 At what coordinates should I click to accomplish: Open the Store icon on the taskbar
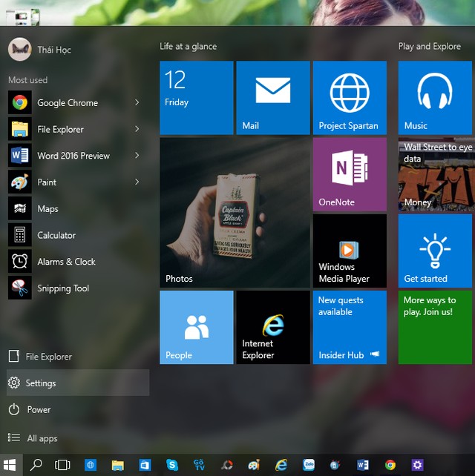tap(145, 465)
